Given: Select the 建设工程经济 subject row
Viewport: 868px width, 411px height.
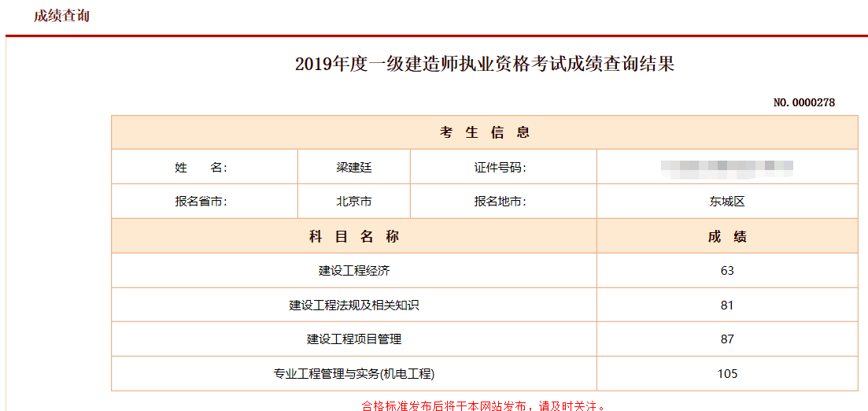Looking at the screenshot, I should [x=353, y=271].
